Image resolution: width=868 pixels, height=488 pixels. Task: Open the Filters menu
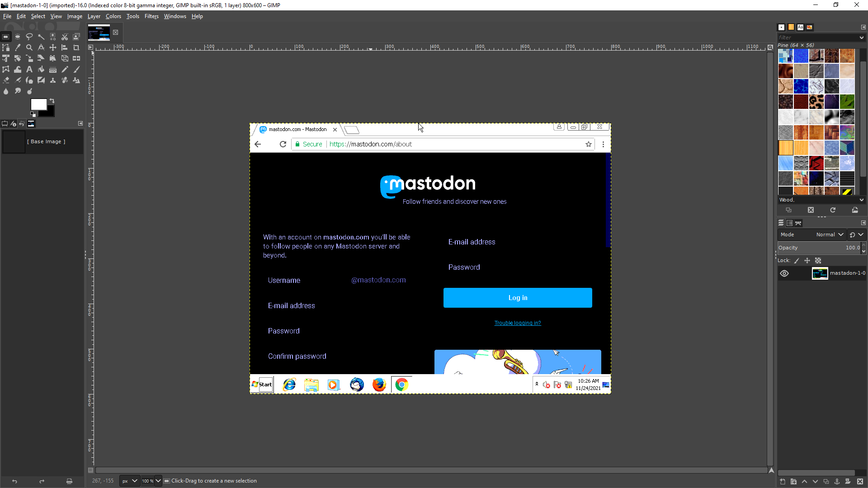(151, 16)
